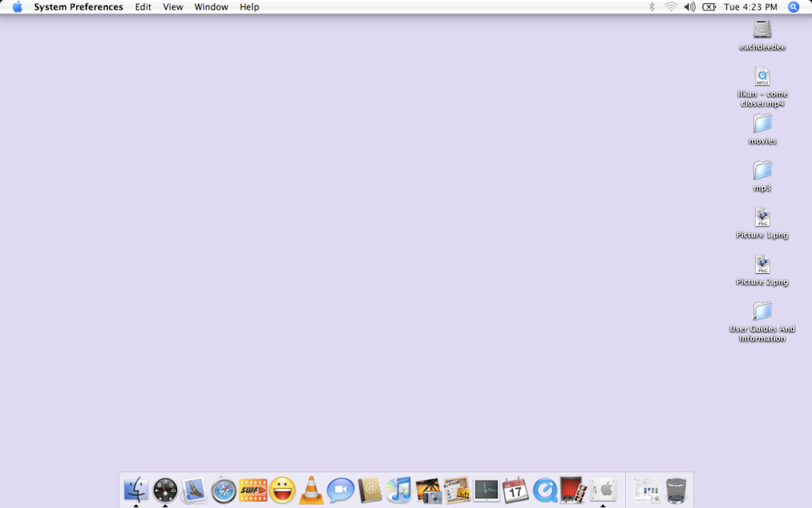Screen dimensions: 812x508
Task: Launch Safari compass icon in dock
Action: tap(224, 490)
